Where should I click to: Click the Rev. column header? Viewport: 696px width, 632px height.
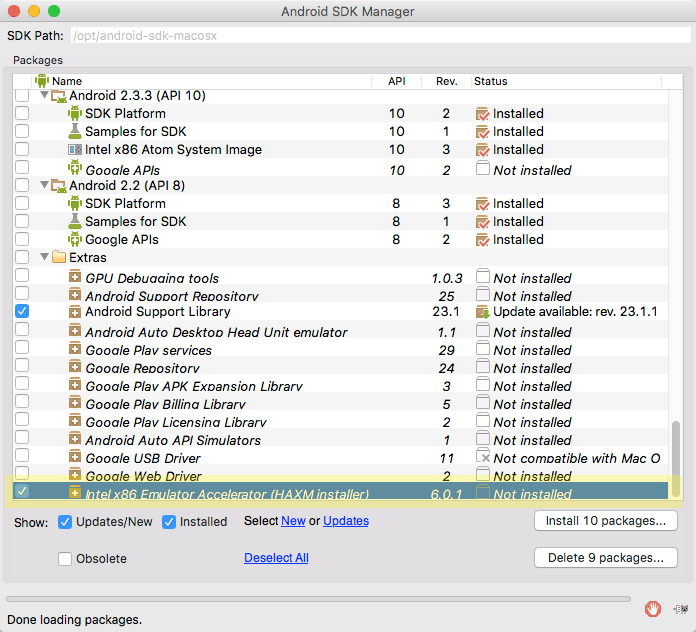pyautogui.click(x=446, y=81)
